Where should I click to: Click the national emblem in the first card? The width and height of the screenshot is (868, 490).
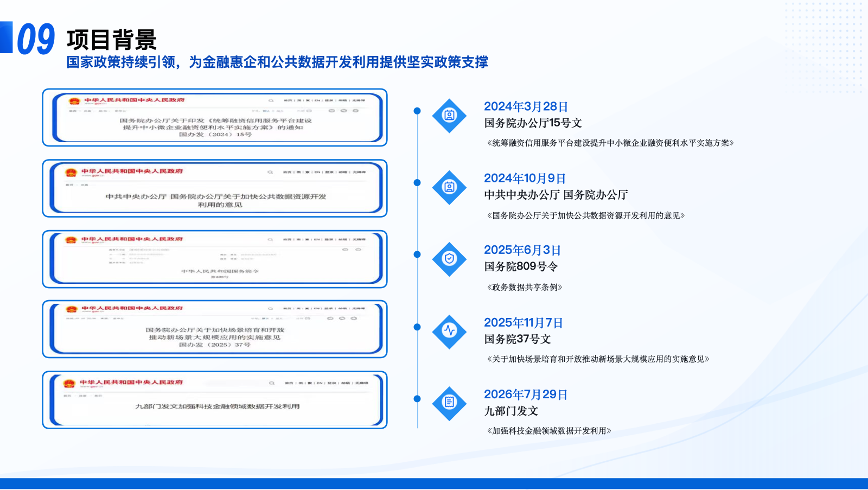pos(74,101)
